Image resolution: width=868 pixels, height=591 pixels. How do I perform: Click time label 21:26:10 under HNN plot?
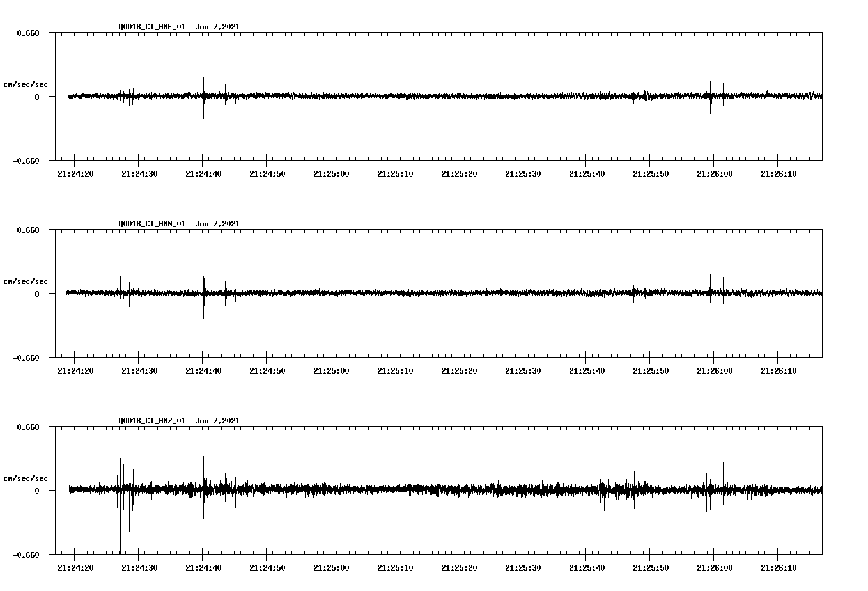click(x=779, y=370)
